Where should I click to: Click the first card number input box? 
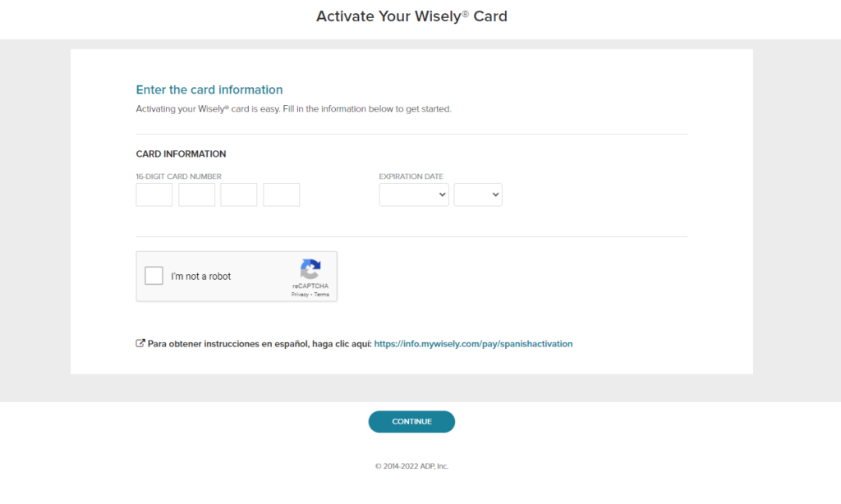[x=154, y=195]
